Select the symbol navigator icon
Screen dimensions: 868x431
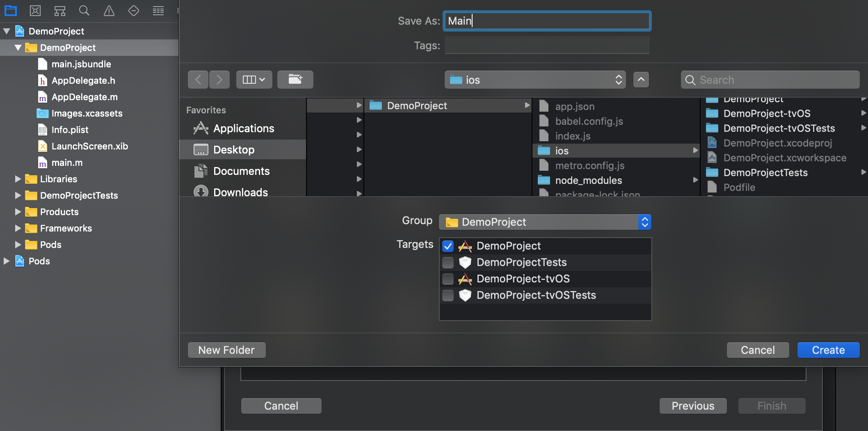pyautogui.click(x=60, y=11)
